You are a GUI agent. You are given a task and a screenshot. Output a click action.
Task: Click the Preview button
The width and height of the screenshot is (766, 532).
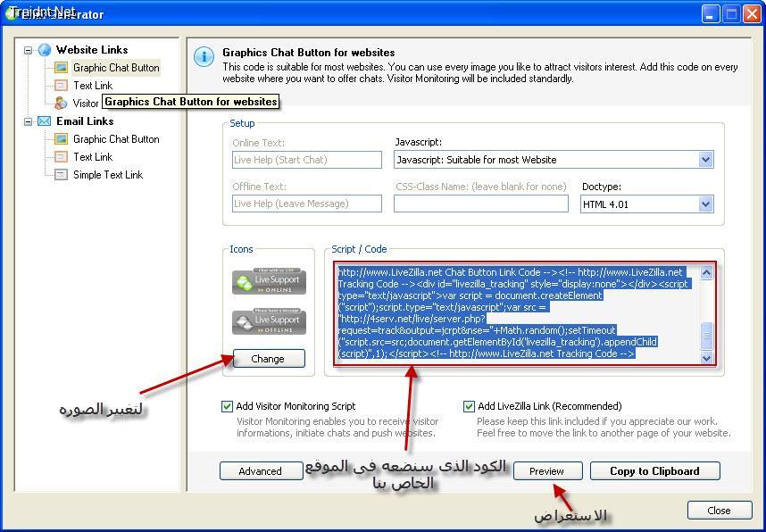(547, 471)
